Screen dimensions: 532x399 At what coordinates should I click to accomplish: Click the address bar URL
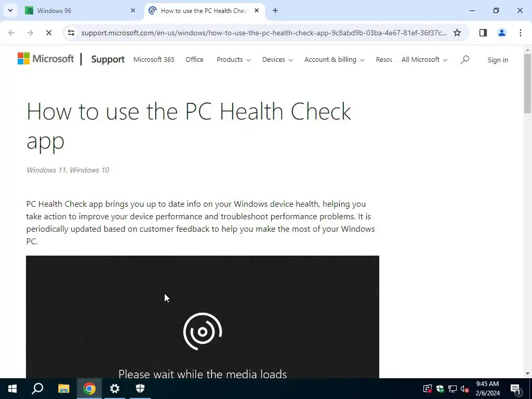[264, 33]
